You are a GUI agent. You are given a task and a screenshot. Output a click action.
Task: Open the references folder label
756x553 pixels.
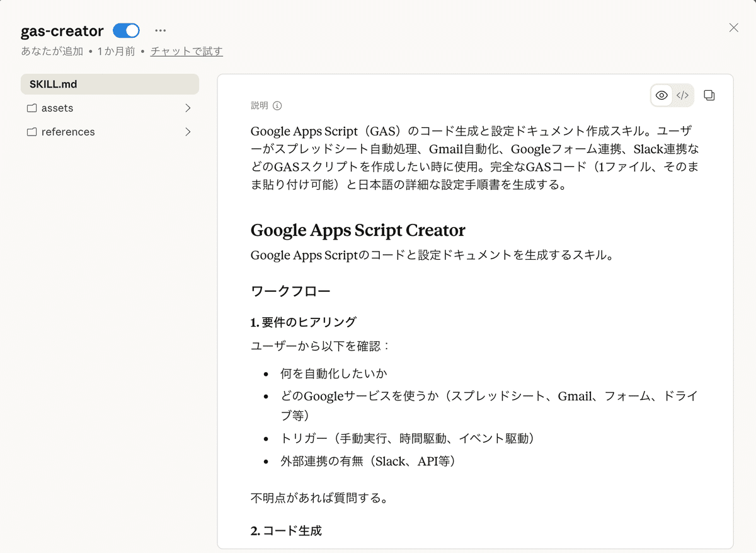[x=68, y=132]
